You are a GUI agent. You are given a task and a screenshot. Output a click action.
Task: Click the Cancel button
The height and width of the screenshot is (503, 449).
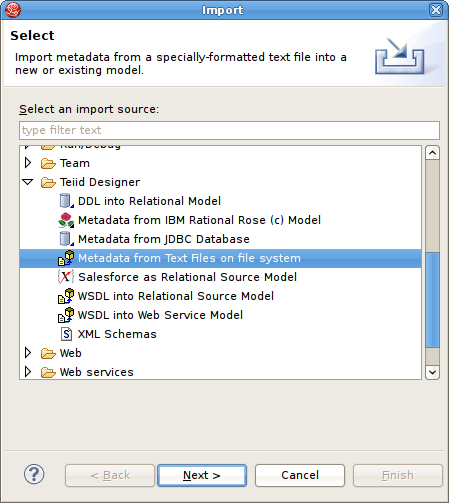300,475
